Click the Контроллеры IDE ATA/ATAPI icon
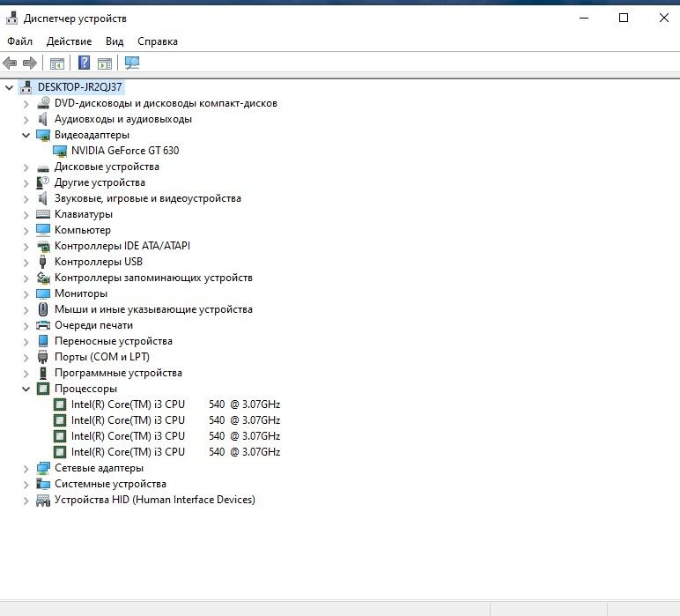Viewport: 680px width, 616px height. (43, 246)
